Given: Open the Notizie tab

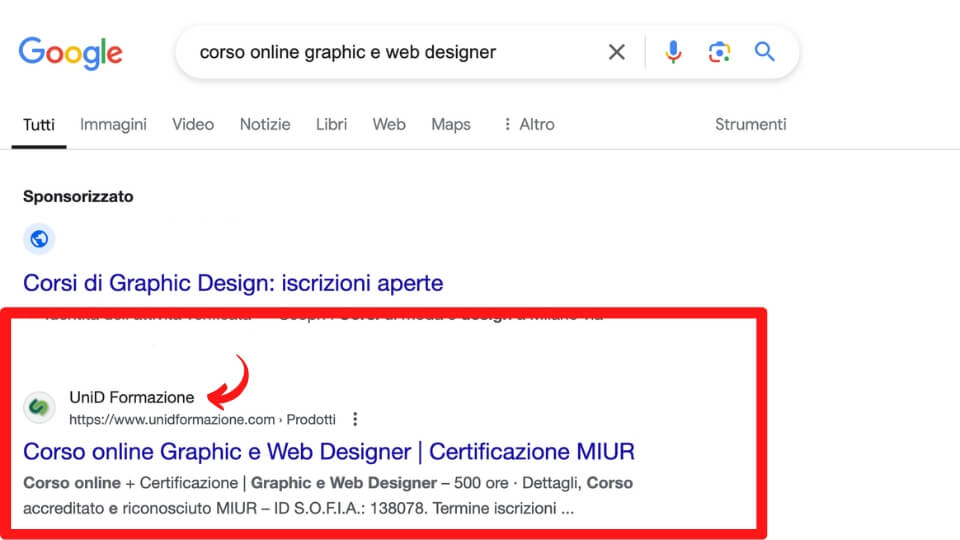Looking at the screenshot, I should coord(265,124).
